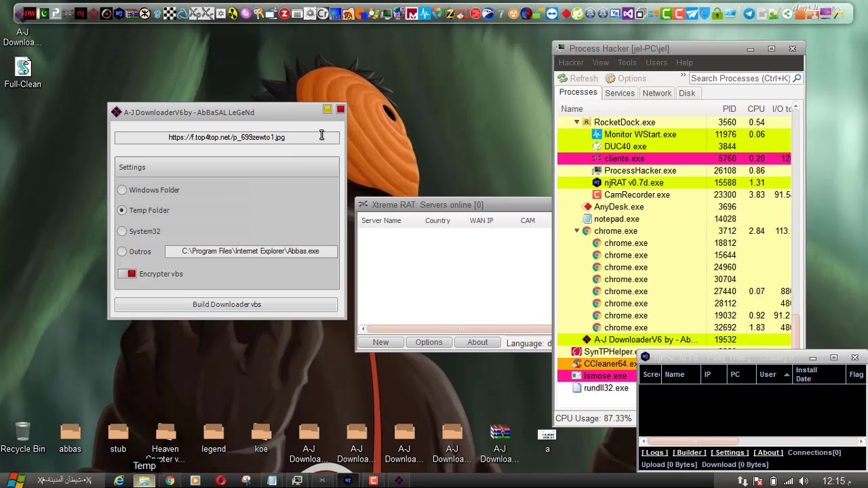The image size is (868, 488).
Task: Open the red 'nj' icon in top dock
Action: (81, 14)
